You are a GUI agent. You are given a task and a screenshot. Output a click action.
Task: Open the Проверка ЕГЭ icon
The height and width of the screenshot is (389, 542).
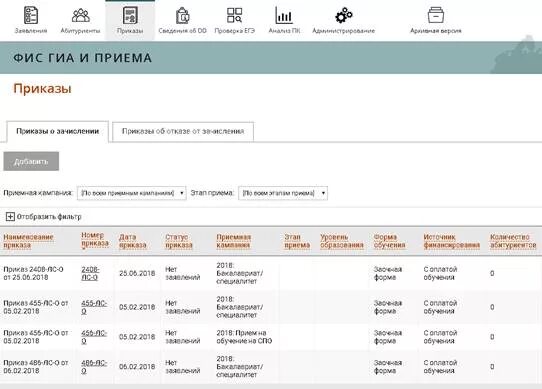click(x=234, y=15)
